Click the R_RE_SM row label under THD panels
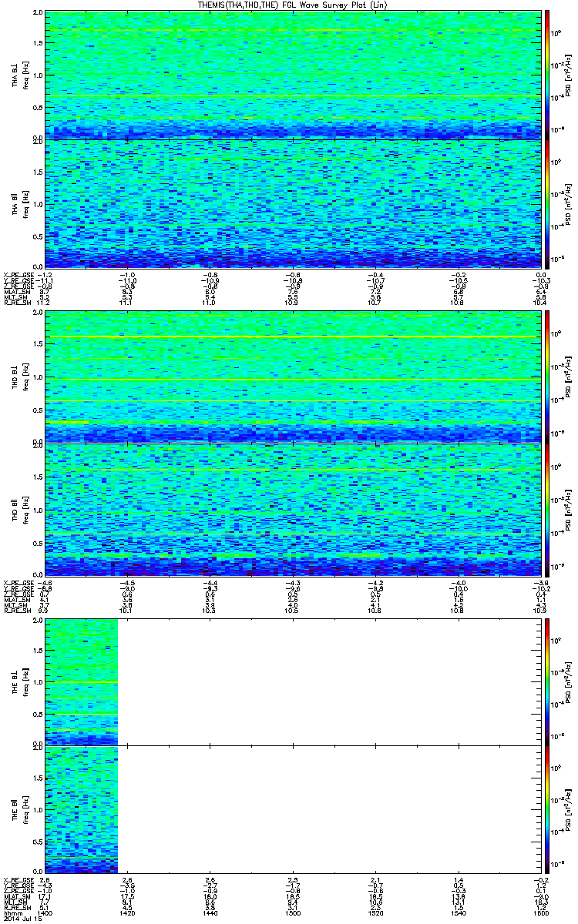The image size is (578, 924). click(16, 611)
